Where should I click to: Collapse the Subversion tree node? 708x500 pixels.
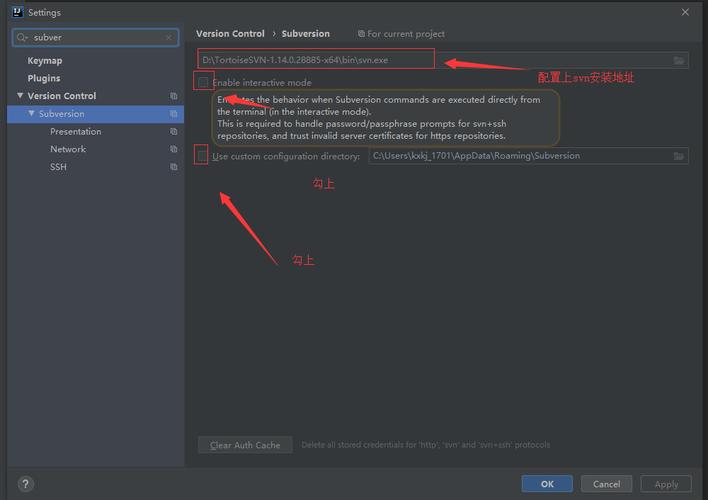point(31,114)
